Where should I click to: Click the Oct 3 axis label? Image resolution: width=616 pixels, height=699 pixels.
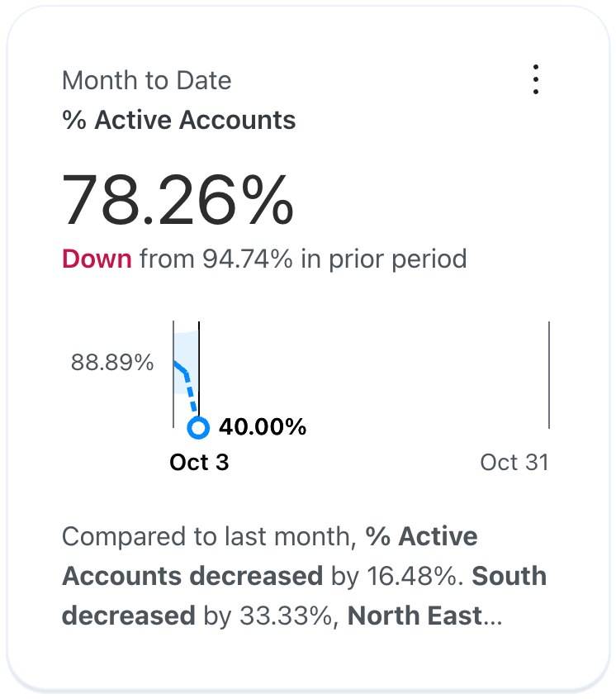coord(199,463)
